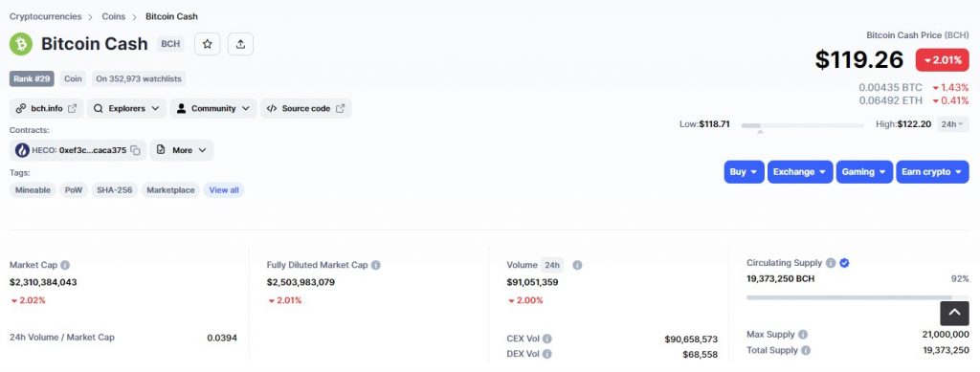This screenshot has height=372, width=980.
Task: Click the green Bitcoin Cash logo
Action: [x=21, y=44]
